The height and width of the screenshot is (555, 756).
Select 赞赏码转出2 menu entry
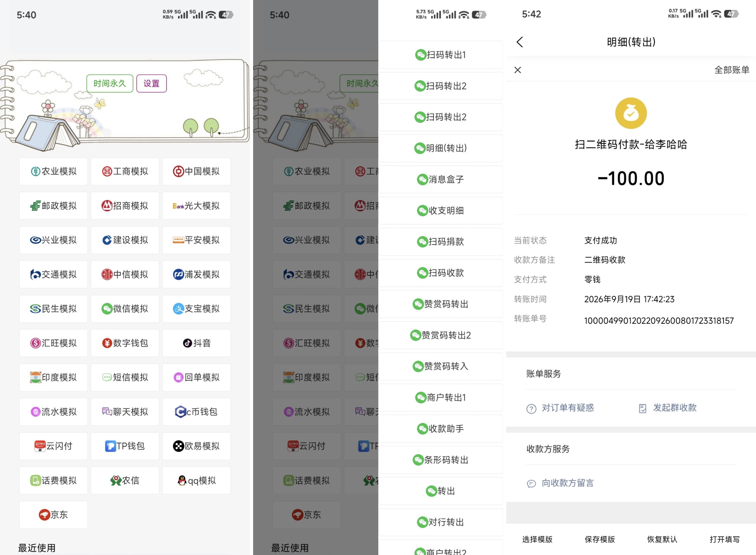pyautogui.click(x=441, y=335)
